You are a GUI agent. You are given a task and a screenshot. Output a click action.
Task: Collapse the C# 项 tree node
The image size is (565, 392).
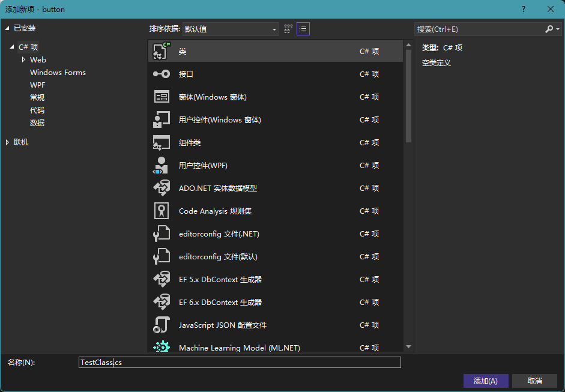(x=12, y=47)
